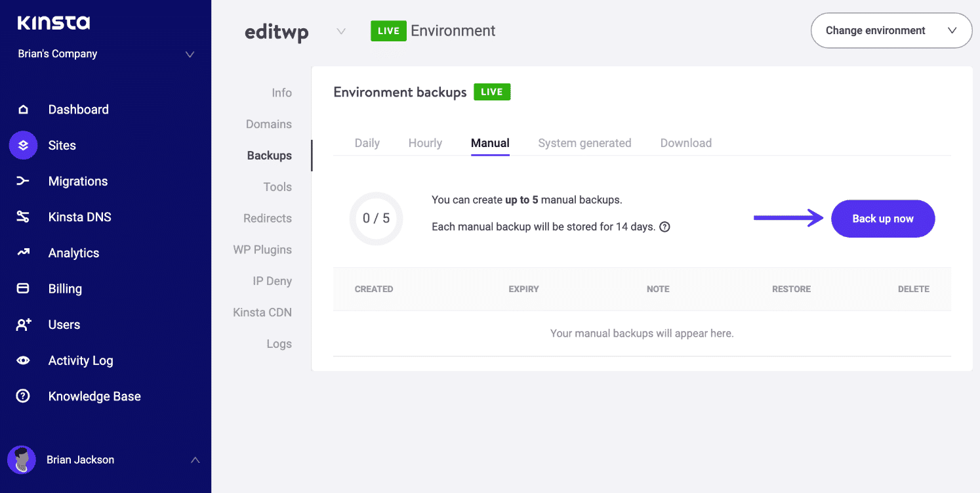Switch to the Hourly backups tab
This screenshot has width=980, height=493.
coord(424,142)
